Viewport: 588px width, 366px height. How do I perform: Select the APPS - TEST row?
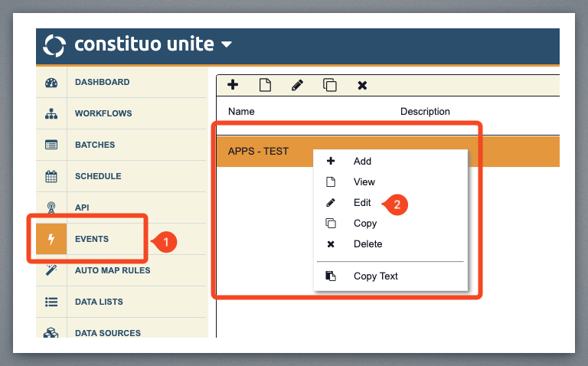click(x=259, y=152)
